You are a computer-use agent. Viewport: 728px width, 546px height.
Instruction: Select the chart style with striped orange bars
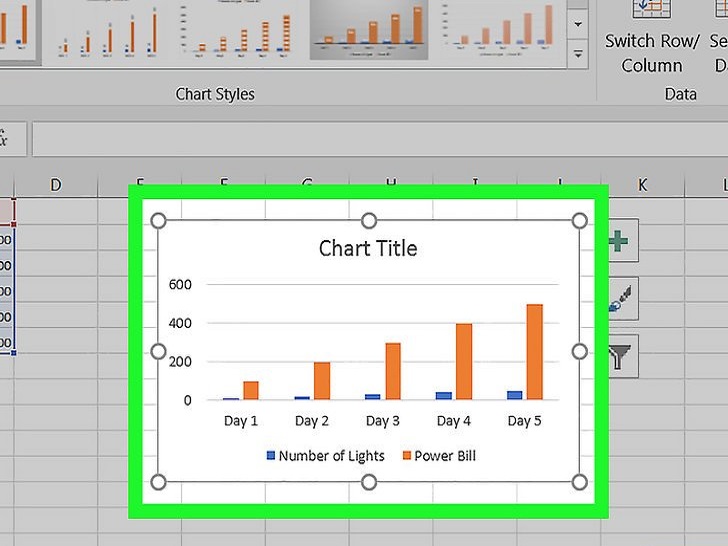tap(237, 30)
